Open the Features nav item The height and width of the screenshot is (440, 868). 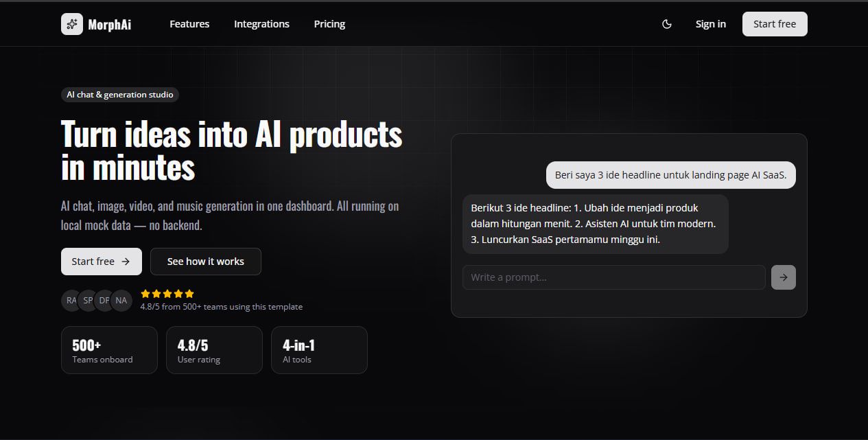tap(189, 24)
